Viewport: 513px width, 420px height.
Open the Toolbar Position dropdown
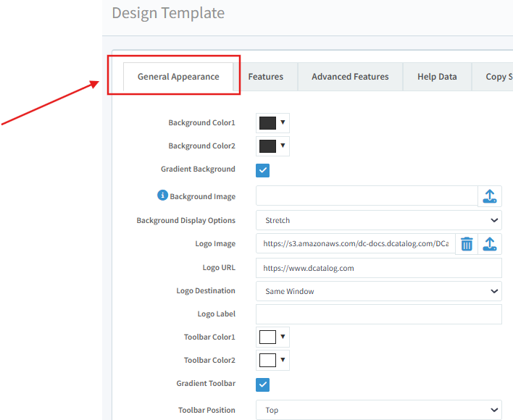click(x=378, y=410)
